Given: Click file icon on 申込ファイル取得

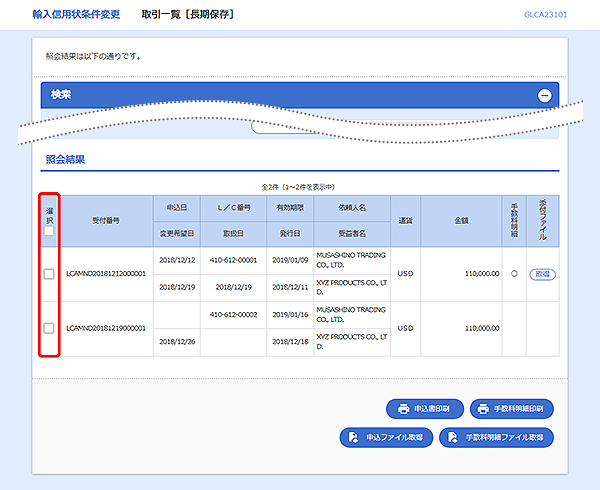Looking at the screenshot, I should point(353,437).
